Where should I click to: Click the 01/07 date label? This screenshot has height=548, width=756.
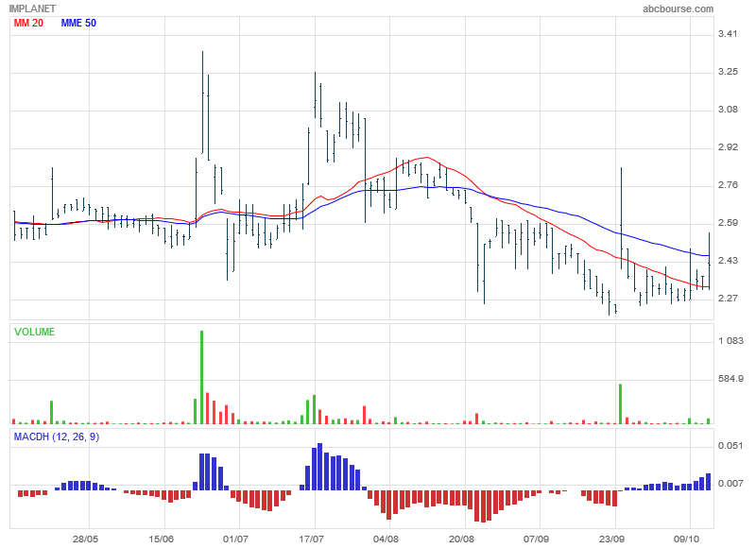[x=235, y=539]
